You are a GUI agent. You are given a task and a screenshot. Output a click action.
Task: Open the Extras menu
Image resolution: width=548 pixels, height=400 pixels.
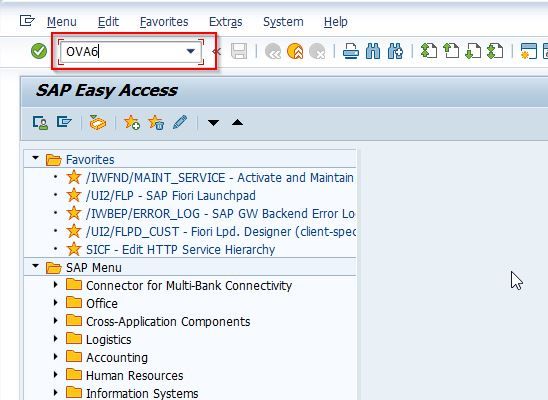(225, 22)
